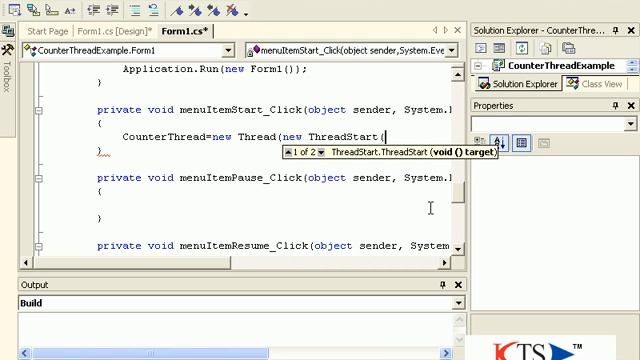This screenshot has height=360, width=640.
Task: Select the CounterThreadExample project item
Action: [x=561, y=66]
